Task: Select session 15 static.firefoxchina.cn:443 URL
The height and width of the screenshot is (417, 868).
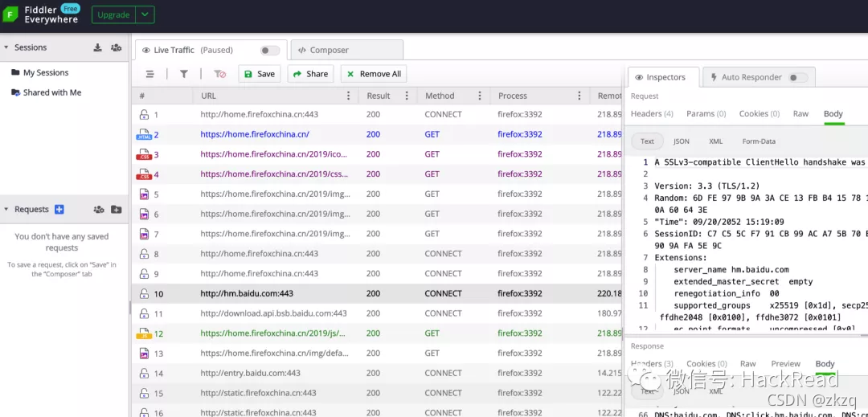Action: pos(258,393)
